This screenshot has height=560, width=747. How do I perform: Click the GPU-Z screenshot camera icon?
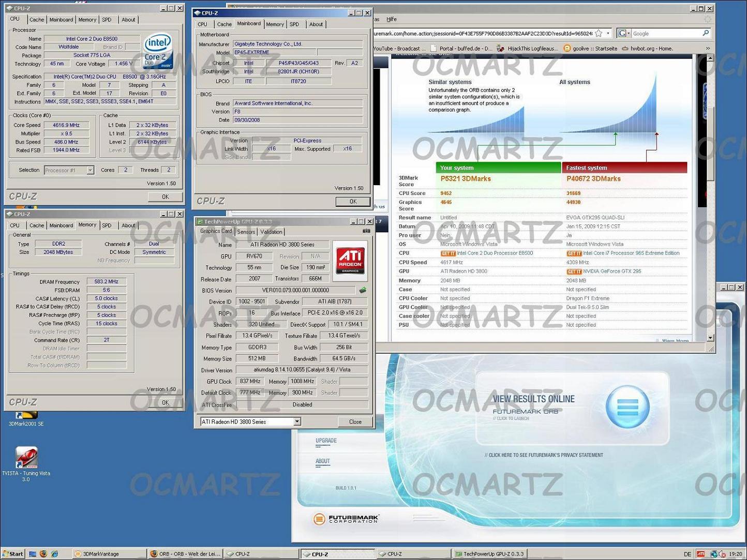point(366,231)
